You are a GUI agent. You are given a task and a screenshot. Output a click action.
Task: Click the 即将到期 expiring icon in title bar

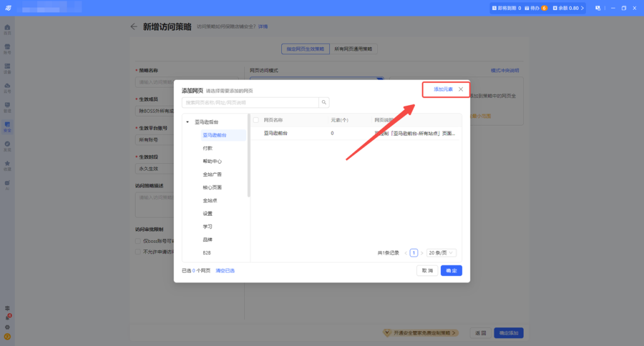click(x=494, y=8)
